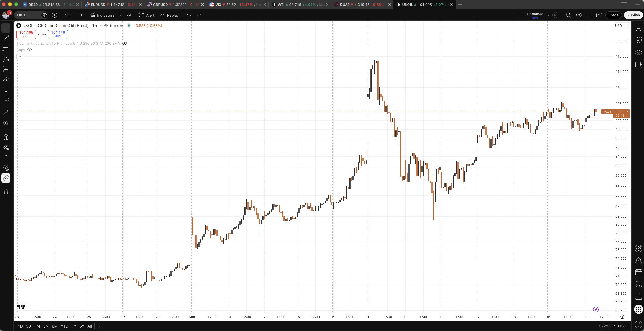644x331 pixels.
Task: Toggle lock all drawings
Action: tap(6, 158)
